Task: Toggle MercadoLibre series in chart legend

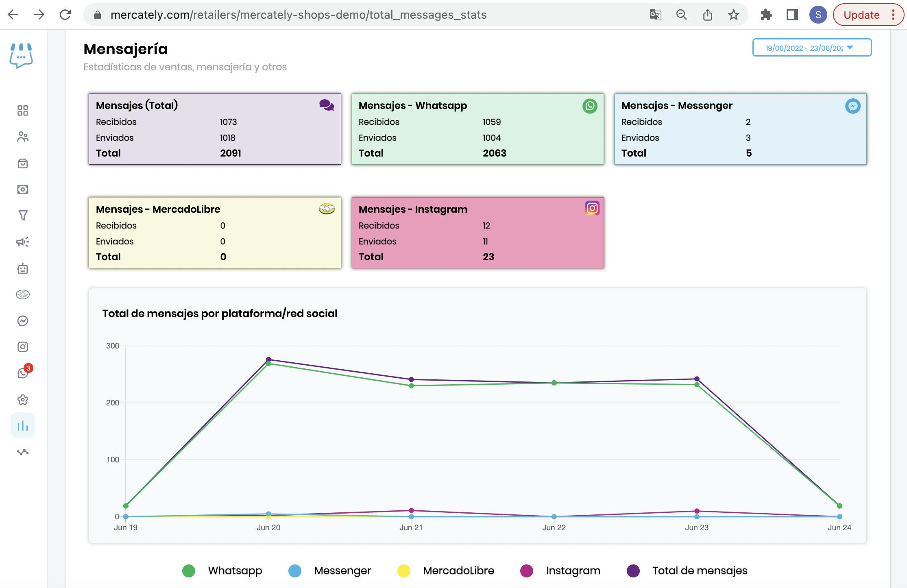Action: [458, 571]
